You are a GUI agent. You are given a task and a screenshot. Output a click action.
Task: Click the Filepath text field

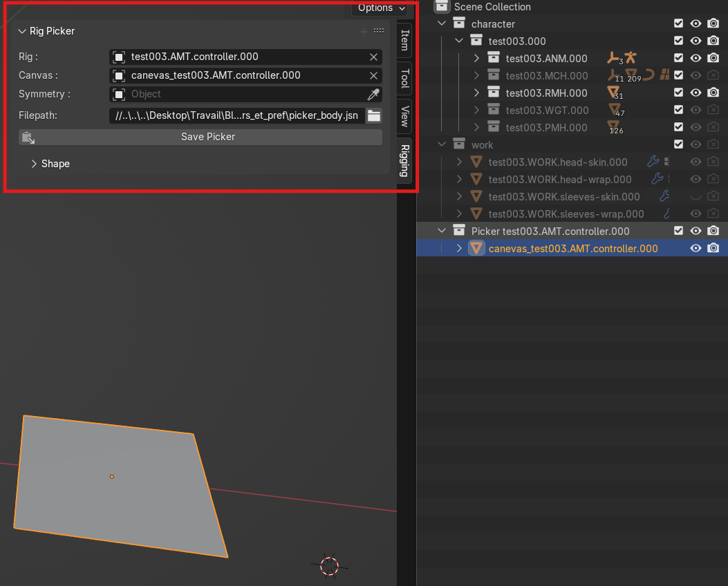[236, 115]
